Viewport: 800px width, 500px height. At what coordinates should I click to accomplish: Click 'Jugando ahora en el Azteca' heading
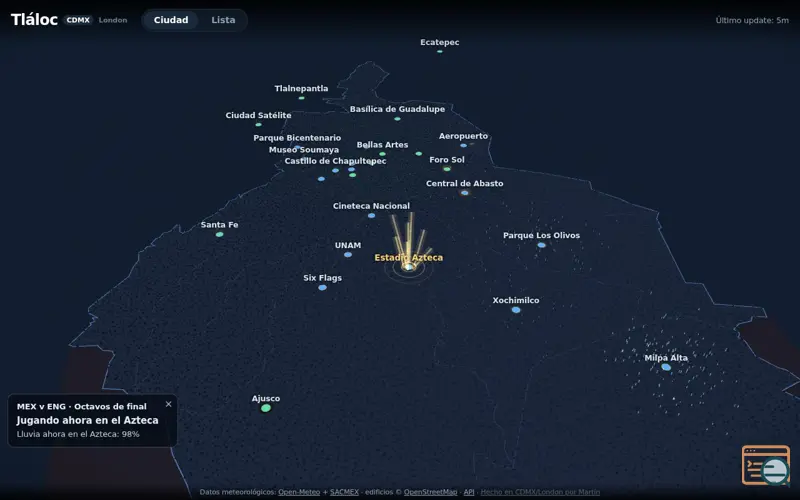click(87, 420)
